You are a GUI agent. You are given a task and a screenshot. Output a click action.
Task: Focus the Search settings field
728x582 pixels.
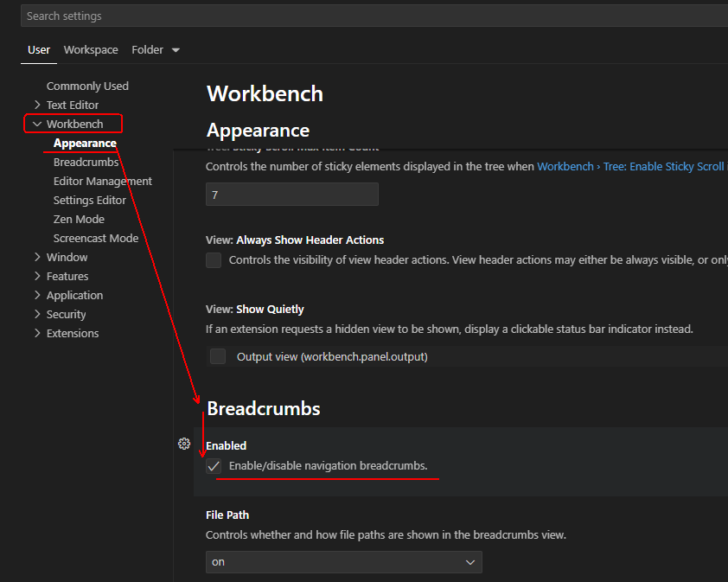coord(374,16)
